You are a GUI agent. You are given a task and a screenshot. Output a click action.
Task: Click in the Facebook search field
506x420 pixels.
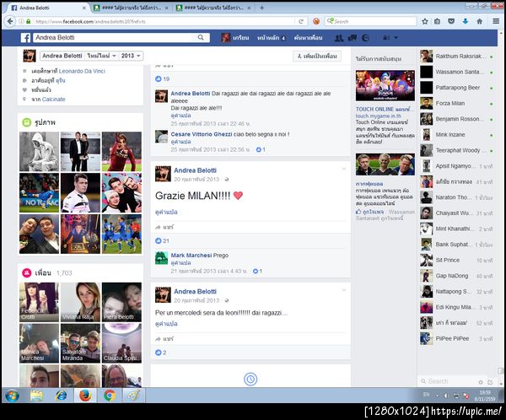113,37
